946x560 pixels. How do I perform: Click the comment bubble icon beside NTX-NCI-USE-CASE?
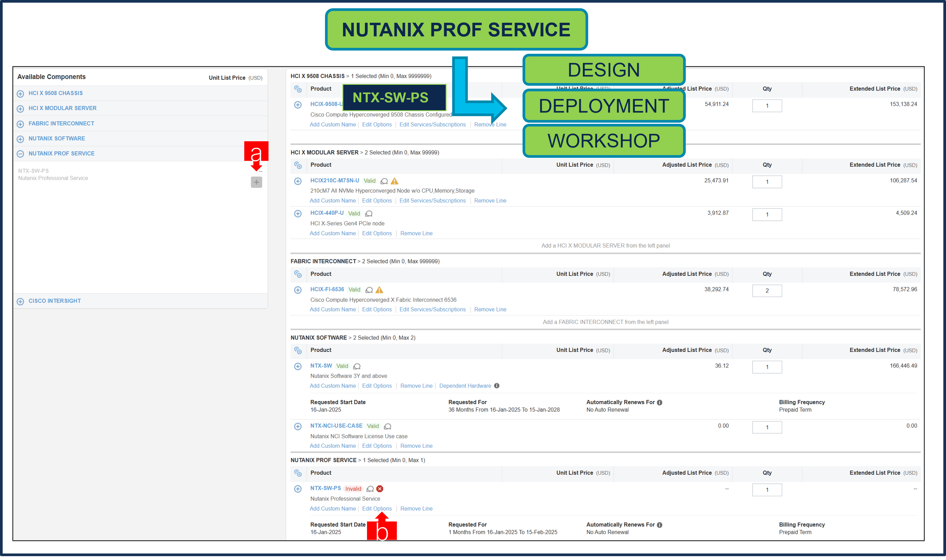pos(387,426)
